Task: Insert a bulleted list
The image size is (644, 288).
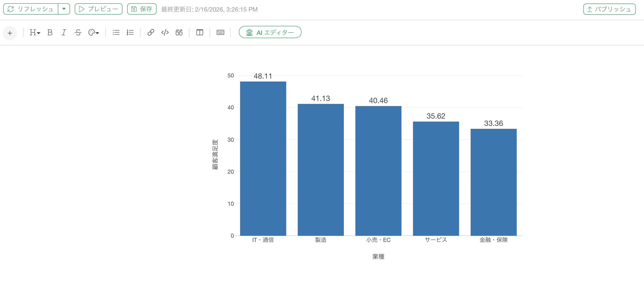Action: point(116,32)
